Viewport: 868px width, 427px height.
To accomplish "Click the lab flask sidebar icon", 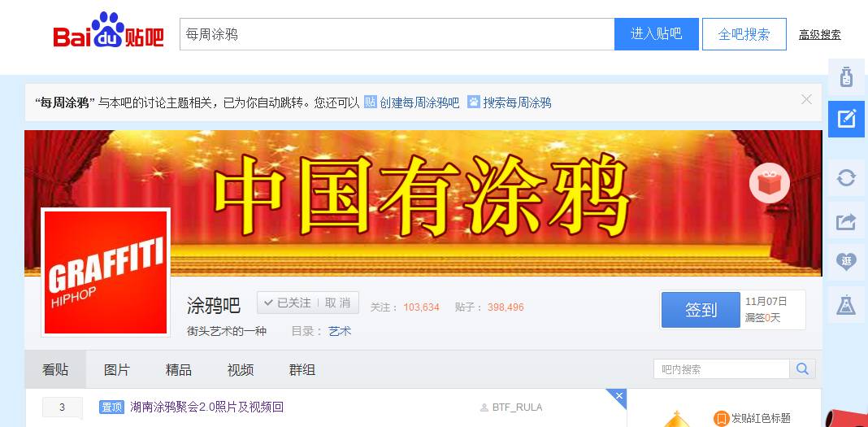I will point(846,305).
